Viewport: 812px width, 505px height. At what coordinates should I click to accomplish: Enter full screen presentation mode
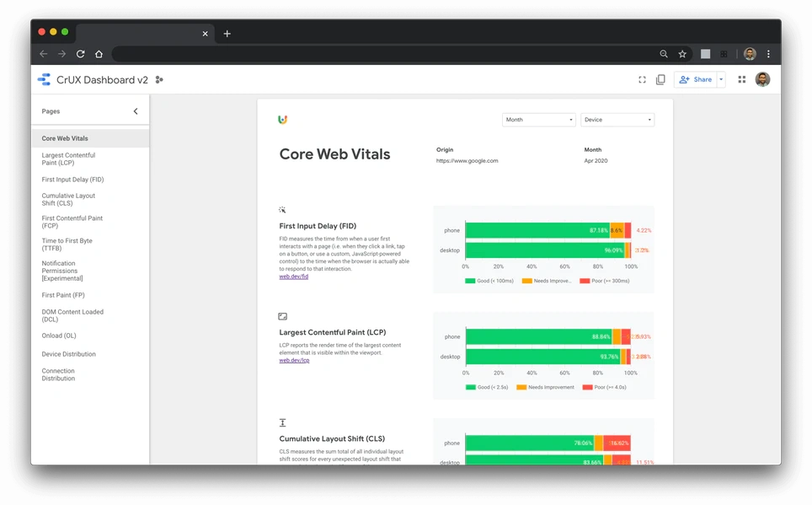[x=642, y=79]
